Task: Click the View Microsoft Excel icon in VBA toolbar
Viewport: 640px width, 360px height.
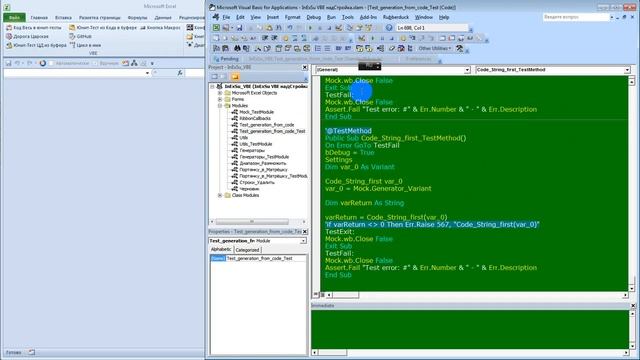Action: (216, 28)
